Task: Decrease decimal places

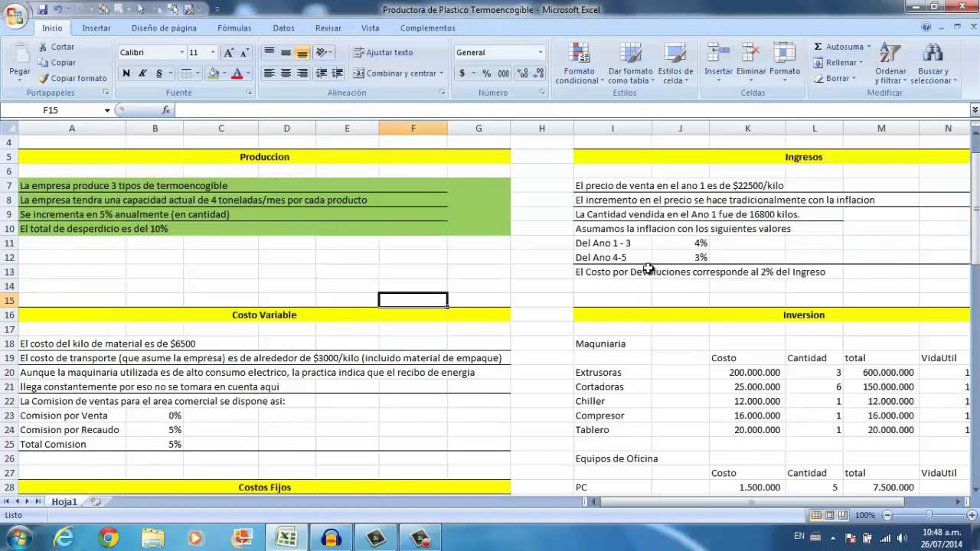Action: coord(537,73)
